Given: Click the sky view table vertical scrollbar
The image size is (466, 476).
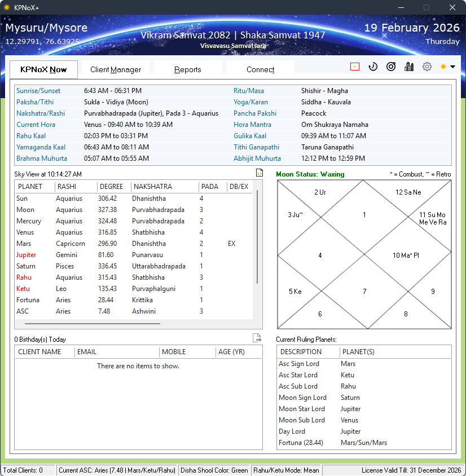Looking at the screenshot, I should tap(257, 237).
